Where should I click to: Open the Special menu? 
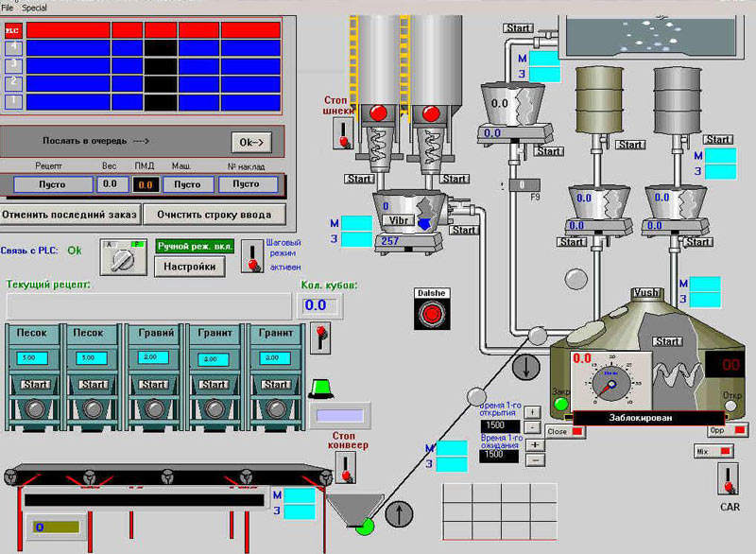pyautogui.click(x=34, y=7)
